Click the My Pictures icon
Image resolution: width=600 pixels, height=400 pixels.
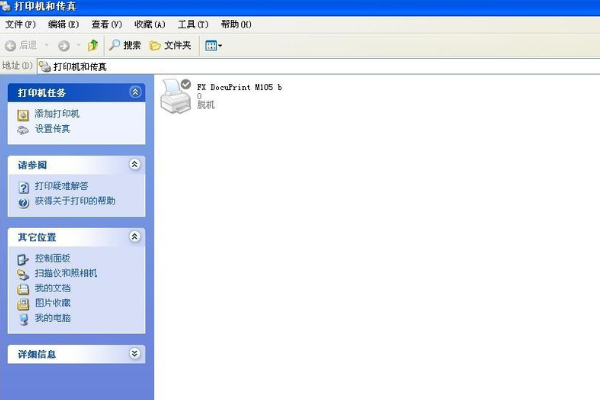tap(23, 305)
